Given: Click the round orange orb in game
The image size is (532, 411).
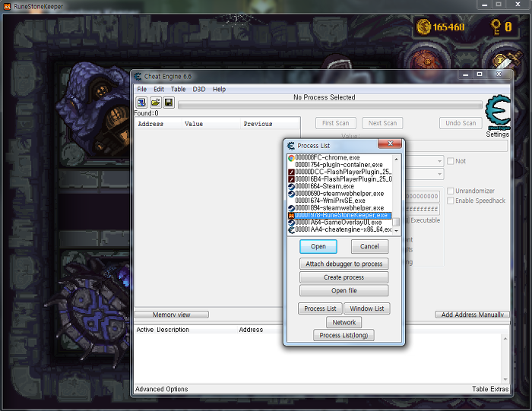Looking at the screenshot, I should [427, 62].
